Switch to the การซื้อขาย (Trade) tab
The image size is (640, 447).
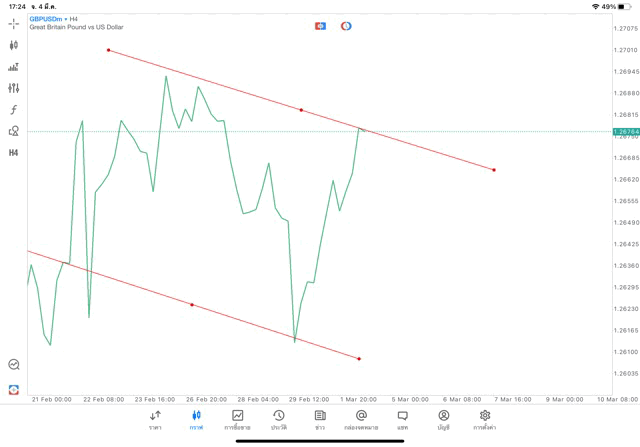point(237,419)
